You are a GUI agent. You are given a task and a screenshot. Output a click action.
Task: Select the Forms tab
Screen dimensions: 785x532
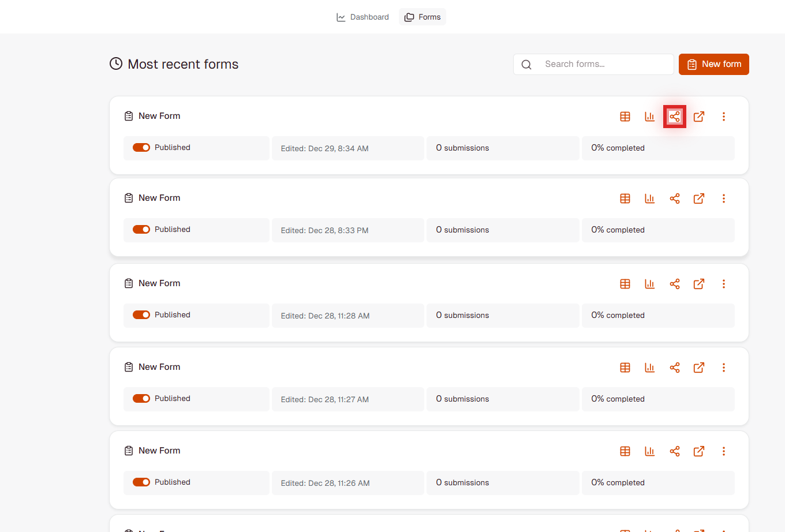[422, 17]
